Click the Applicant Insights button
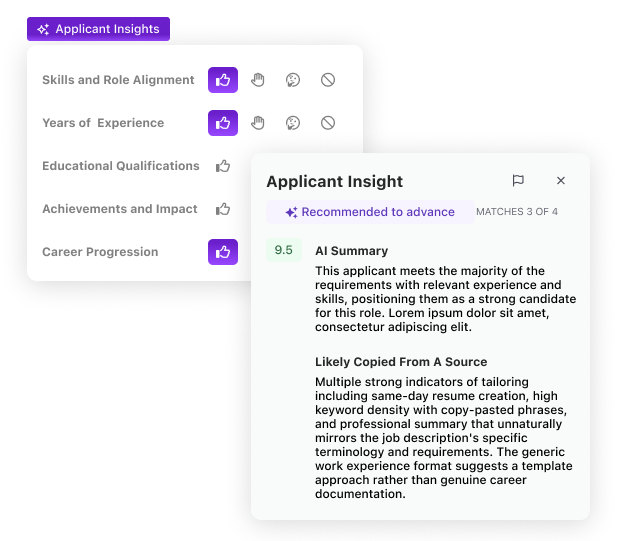 [x=98, y=29]
